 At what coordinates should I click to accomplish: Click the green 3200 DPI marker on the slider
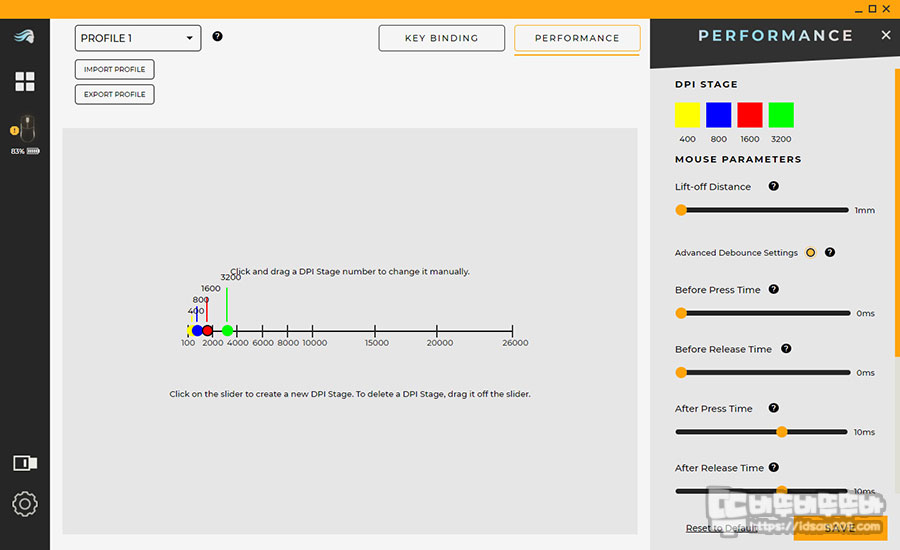click(227, 331)
